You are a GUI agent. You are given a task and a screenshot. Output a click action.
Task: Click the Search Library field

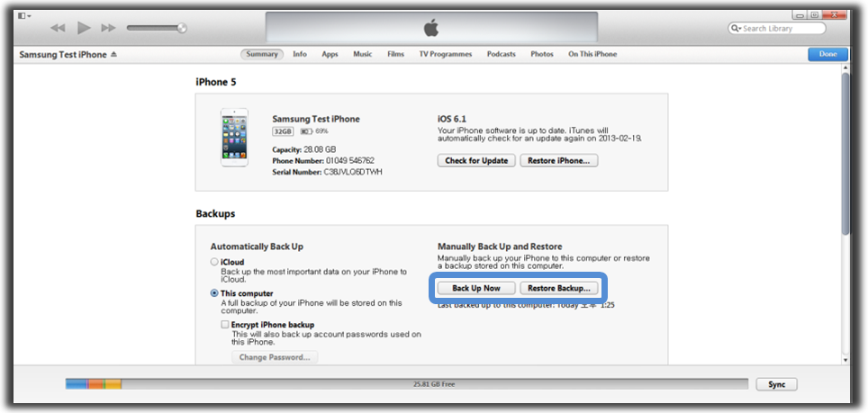point(777,28)
